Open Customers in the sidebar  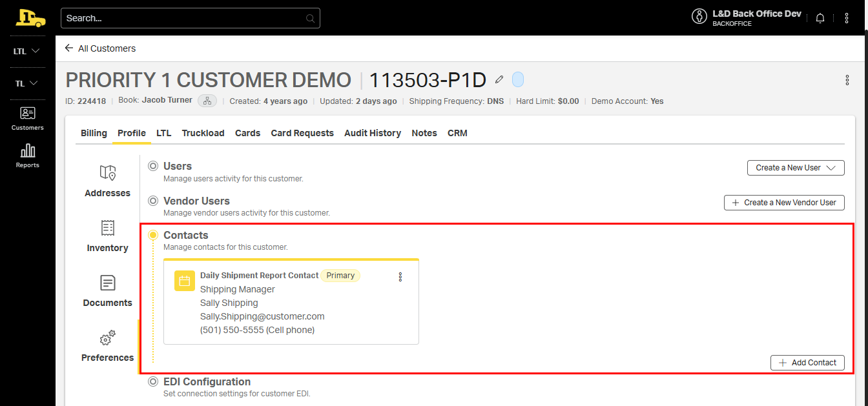click(x=28, y=118)
